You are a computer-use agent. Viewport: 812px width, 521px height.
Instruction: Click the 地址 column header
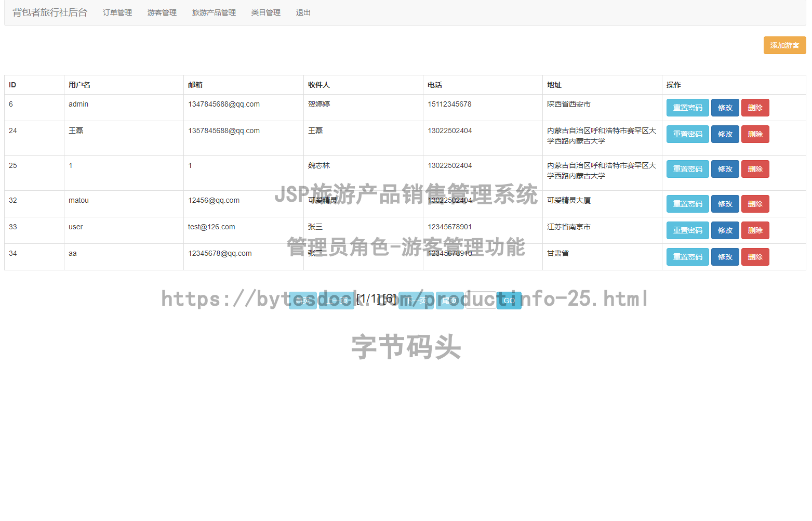[x=554, y=85]
